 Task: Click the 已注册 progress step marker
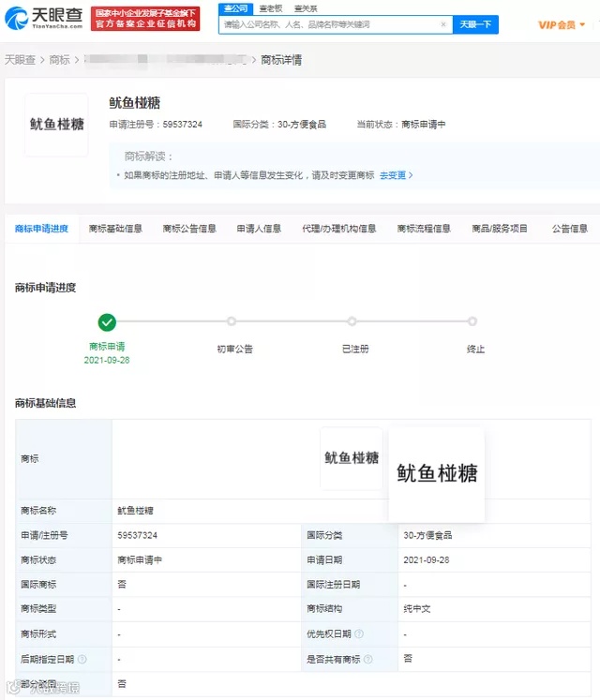(x=352, y=321)
